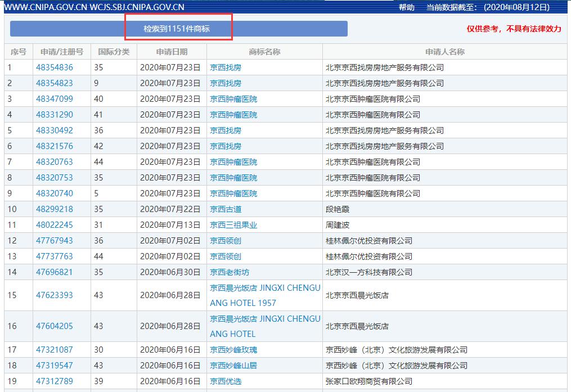
Task: Open registration number 47767943
Action: click(x=54, y=241)
